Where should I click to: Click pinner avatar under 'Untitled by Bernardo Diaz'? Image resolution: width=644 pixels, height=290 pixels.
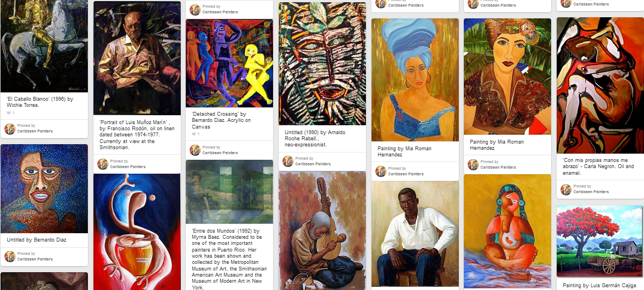[x=10, y=257]
